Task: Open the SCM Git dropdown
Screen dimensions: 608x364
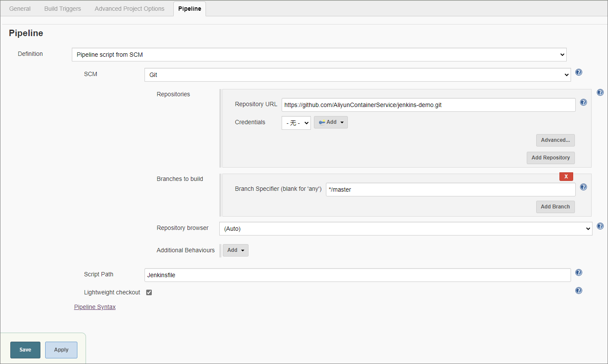Action: tap(358, 75)
